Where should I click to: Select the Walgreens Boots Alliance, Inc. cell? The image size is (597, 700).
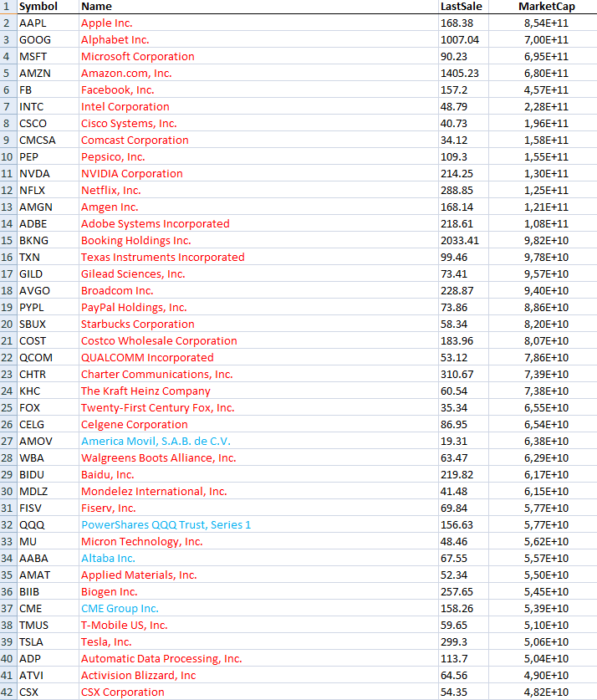259,457
